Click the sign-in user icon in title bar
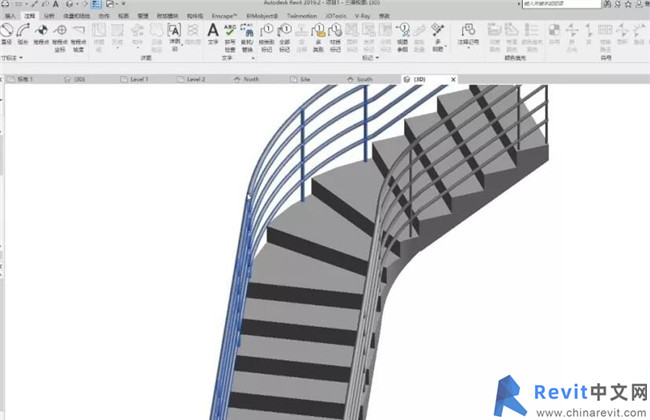Viewport: 650px width, 420px height. 639,4
